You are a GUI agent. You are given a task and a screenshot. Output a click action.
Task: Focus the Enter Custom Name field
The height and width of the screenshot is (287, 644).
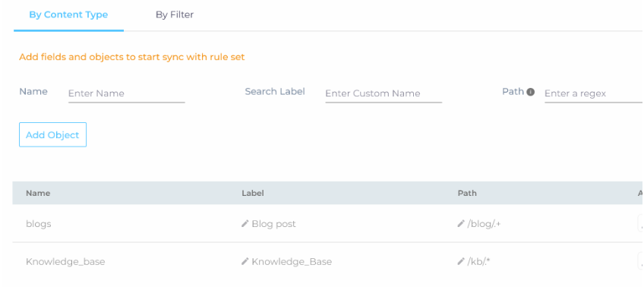point(384,93)
